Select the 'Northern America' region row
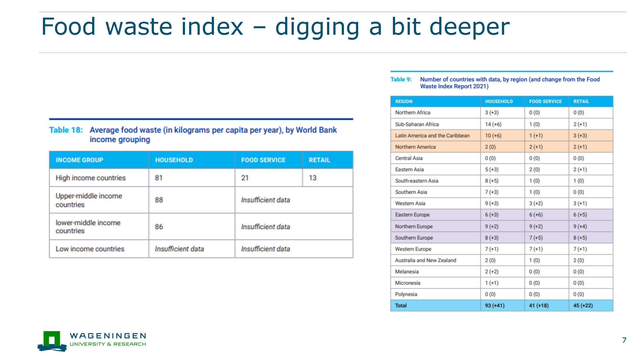This screenshot has height=362, width=644. tap(501, 147)
